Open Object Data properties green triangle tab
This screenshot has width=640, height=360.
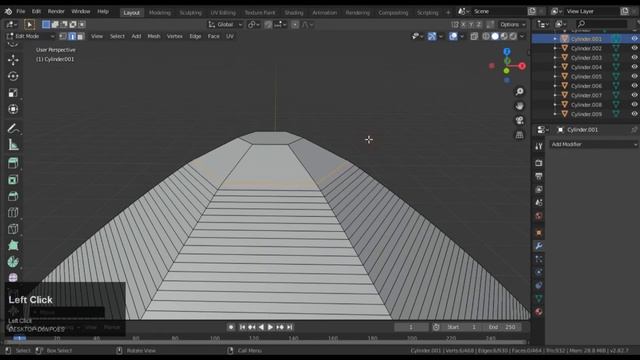tap(539, 299)
